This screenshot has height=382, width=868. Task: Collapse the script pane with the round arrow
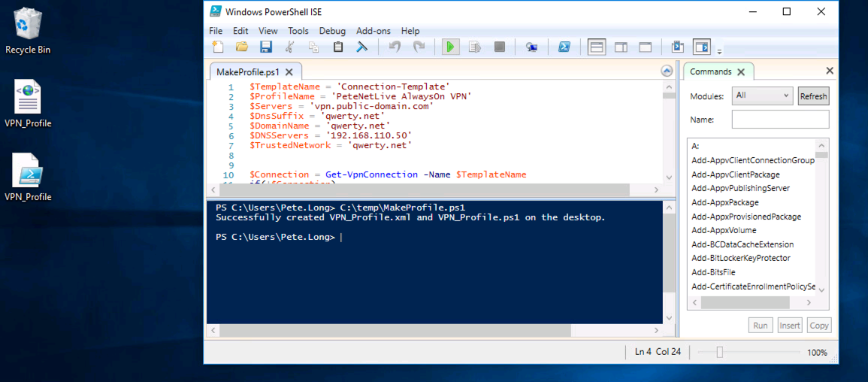(x=667, y=71)
